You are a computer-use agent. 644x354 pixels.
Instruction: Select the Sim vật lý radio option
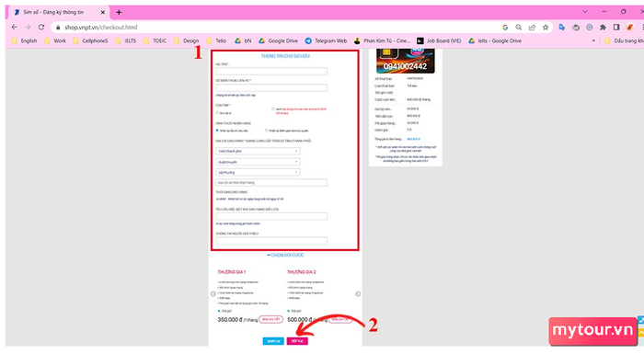[217, 112]
